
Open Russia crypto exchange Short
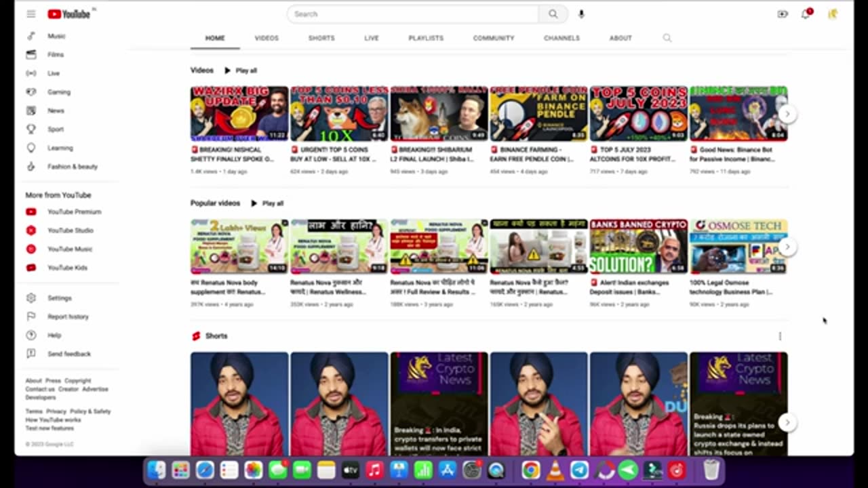pos(738,404)
